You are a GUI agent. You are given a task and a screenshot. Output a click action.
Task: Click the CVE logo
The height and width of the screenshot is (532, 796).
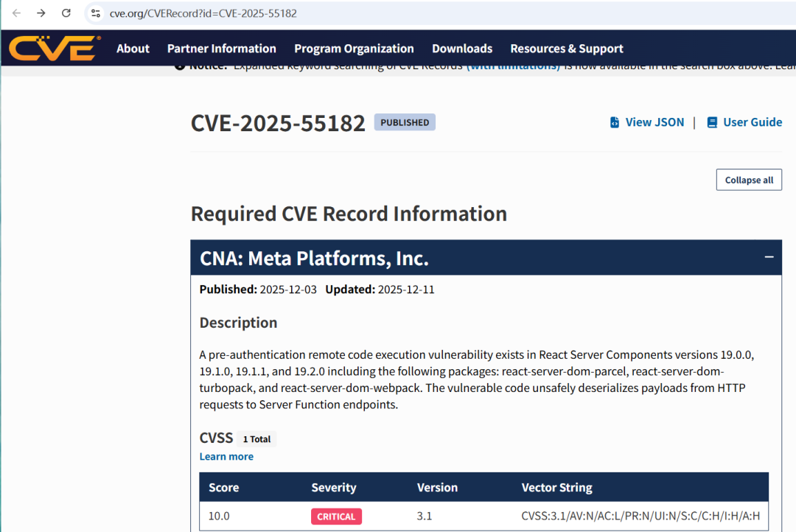click(x=55, y=48)
